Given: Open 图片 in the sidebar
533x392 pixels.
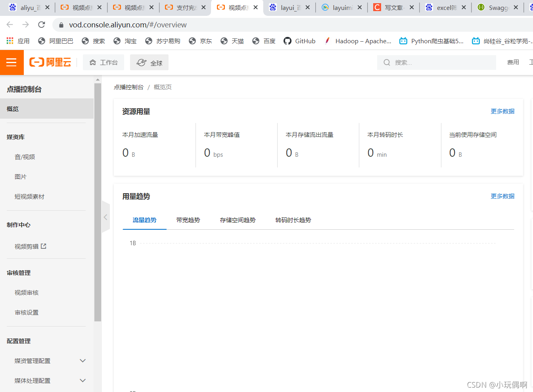Looking at the screenshot, I should [x=21, y=177].
